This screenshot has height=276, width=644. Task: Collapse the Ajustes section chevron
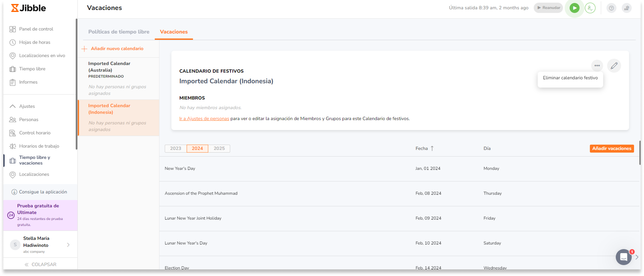click(x=12, y=106)
